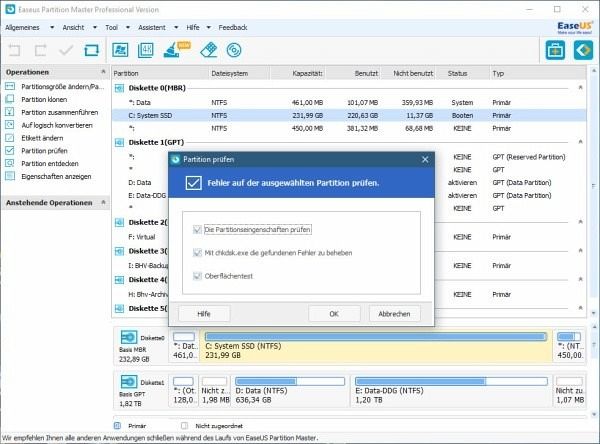Open the Assistent menu
This screenshot has width=600, height=444.
(x=152, y=27)
